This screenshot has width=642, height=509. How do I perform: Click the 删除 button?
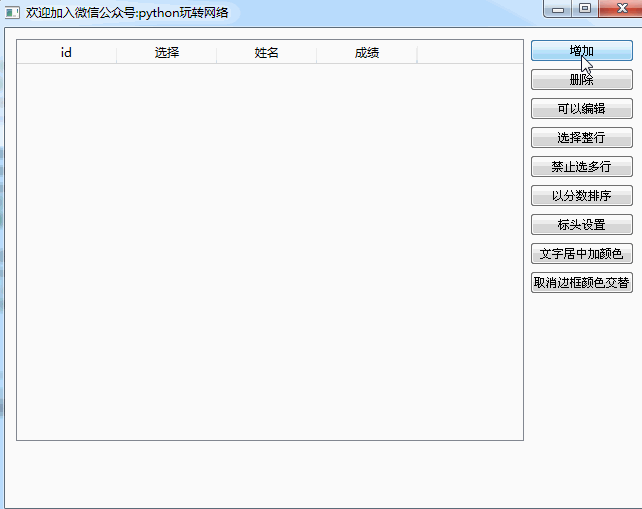click(581, 79)
